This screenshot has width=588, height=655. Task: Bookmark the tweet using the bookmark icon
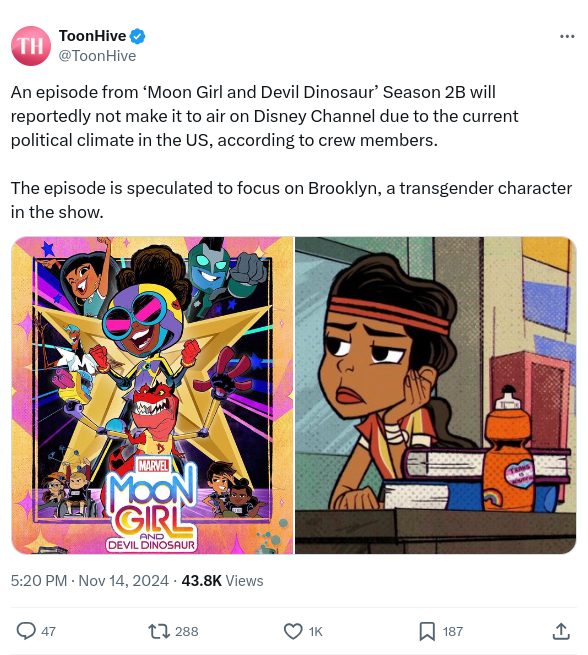(427, 631)
